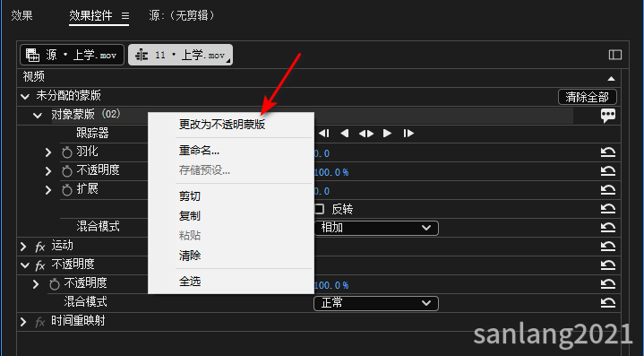
Task: Click the bidirectional mask tracking button
Action: pyautogui.click(x=366, y=134)
